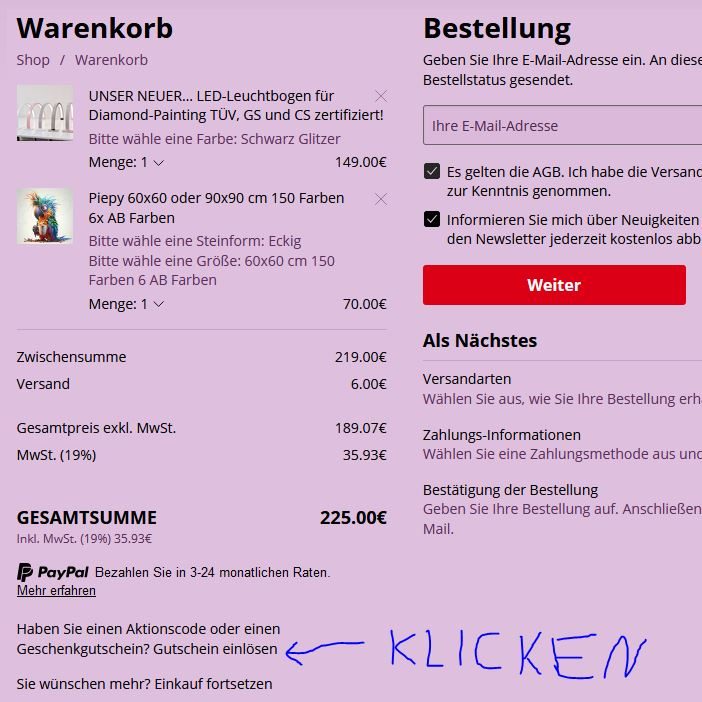
Task: Open PayPal Mehr erfahren link
Action: coord(56,591)
